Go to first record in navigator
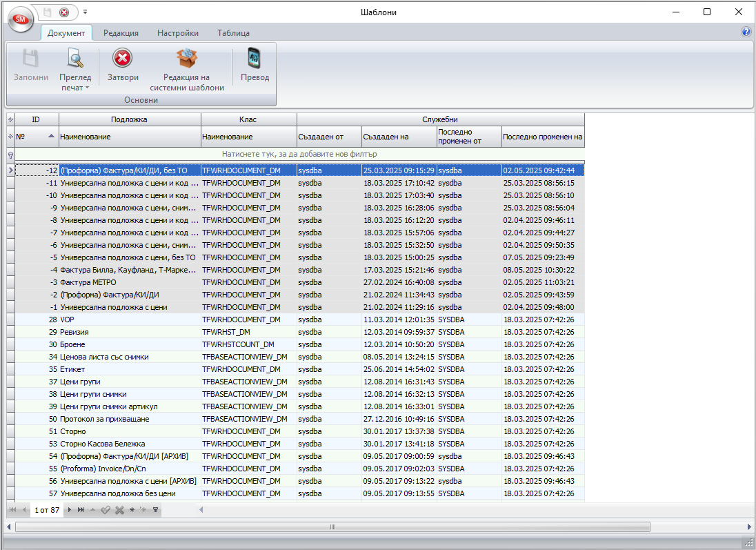756x550 pixels. 12,509
